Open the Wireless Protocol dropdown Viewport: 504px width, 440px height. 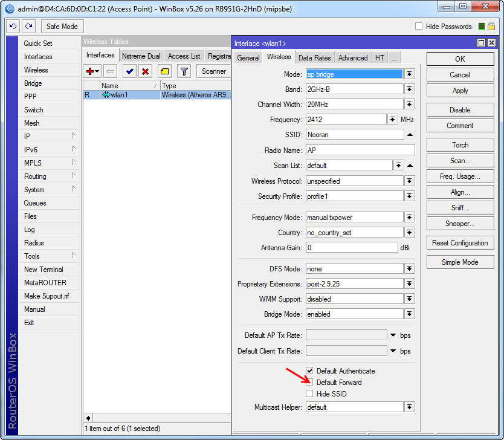click(x=409, y=181)
